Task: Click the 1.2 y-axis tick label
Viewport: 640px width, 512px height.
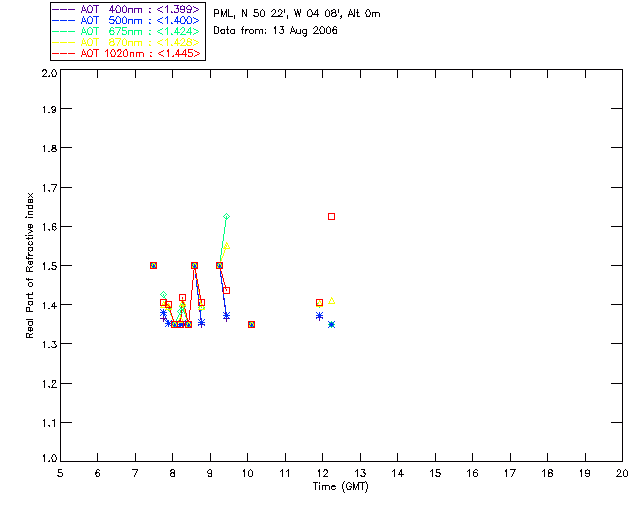Action: coord(49,384)
